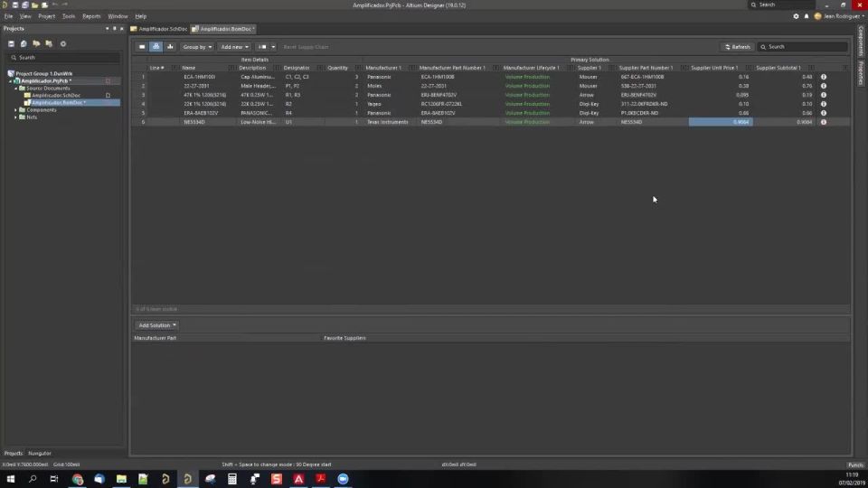The image size is (868, 488).
Task: Open Adobe Acrobat from the taskbar
Action: click(320, 479)
